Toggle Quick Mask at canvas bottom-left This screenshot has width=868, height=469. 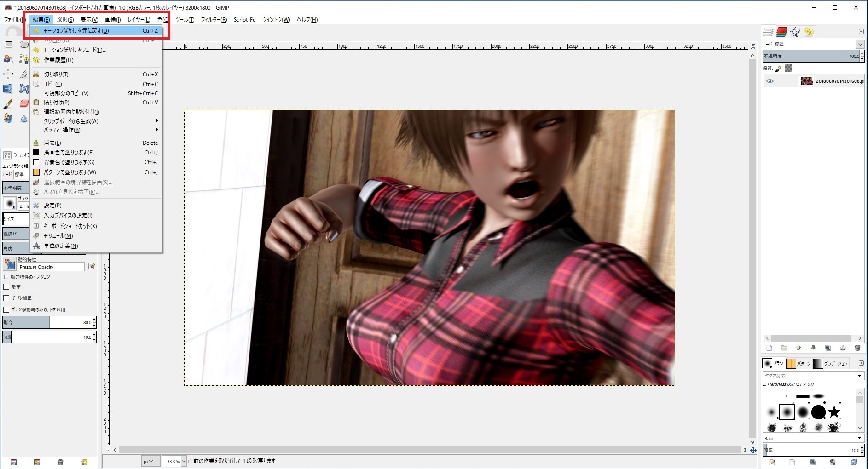(x=106, y=450)
